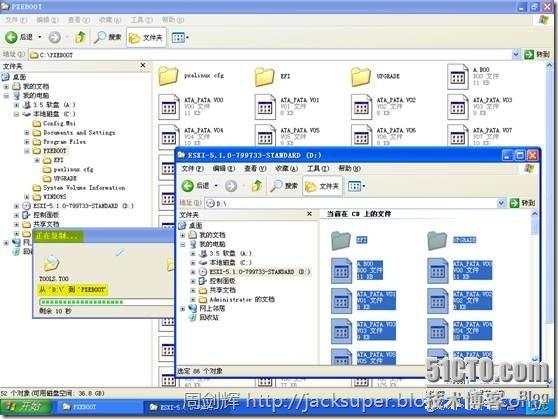This screenshot has width=558, height=419.
Task: Select ATA_PATA.V01 file in PXEBOOT window
Action: pyautogui.click(x=287, y=106)
